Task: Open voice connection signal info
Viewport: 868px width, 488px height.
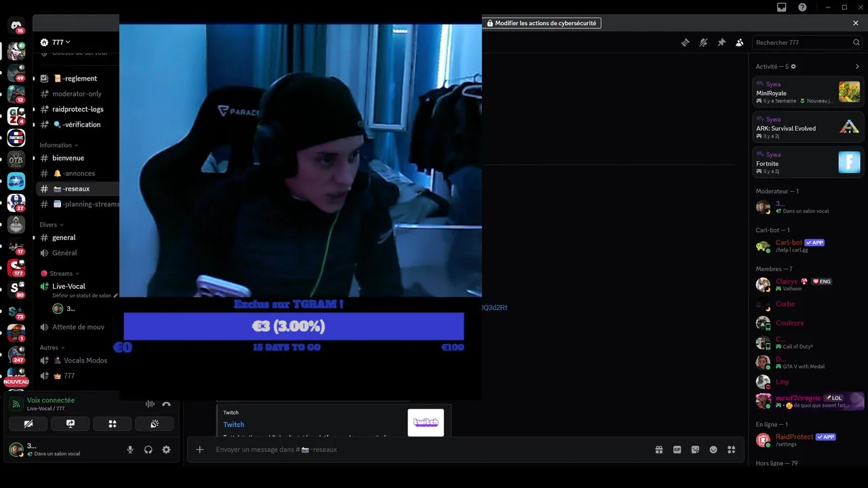Action: (x=16, y=404)
